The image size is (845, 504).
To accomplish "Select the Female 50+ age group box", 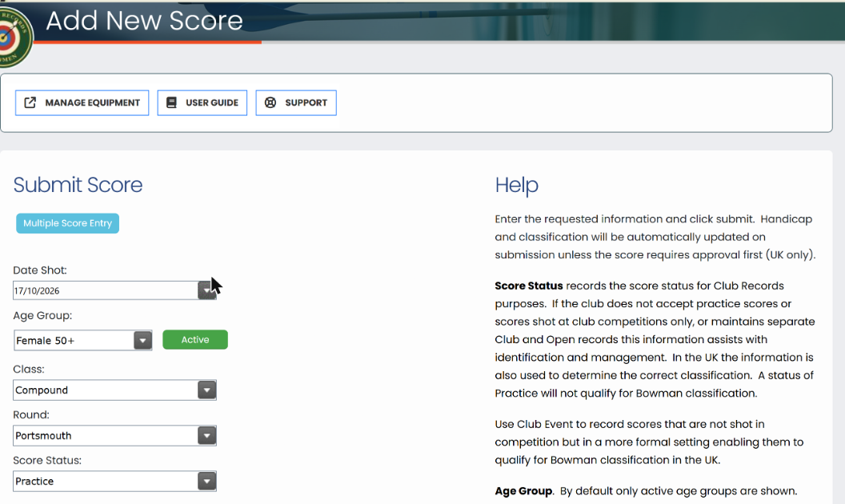I will coord(83,340).
